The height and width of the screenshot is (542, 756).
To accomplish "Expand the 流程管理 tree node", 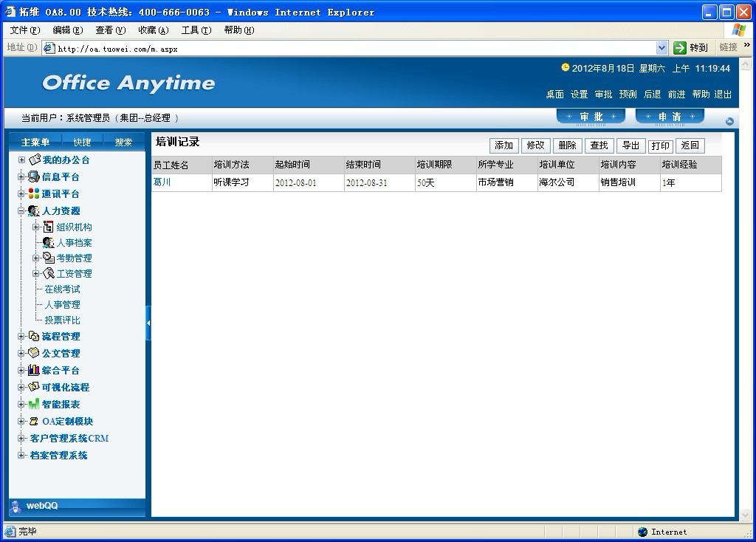I will pos(21,336).
